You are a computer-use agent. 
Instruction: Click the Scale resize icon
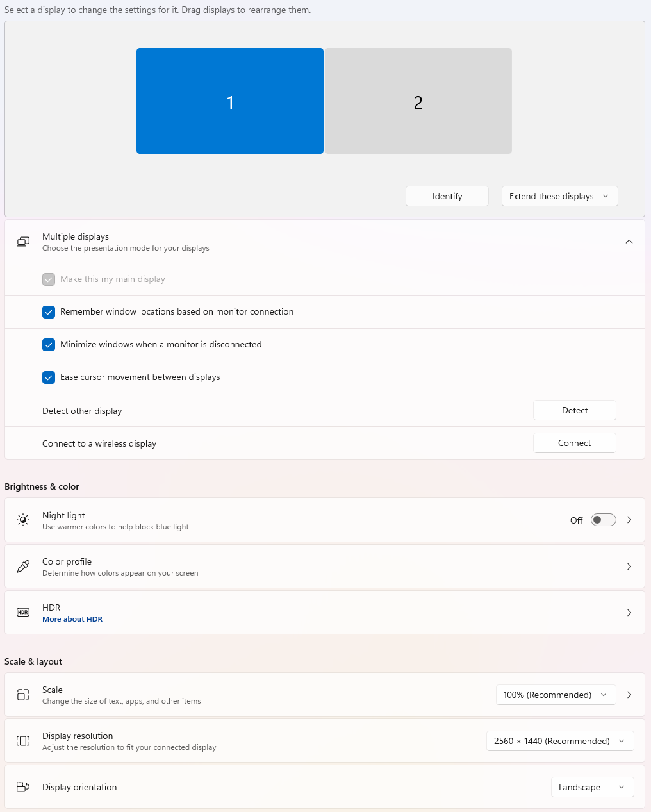(x=23, y=695)
